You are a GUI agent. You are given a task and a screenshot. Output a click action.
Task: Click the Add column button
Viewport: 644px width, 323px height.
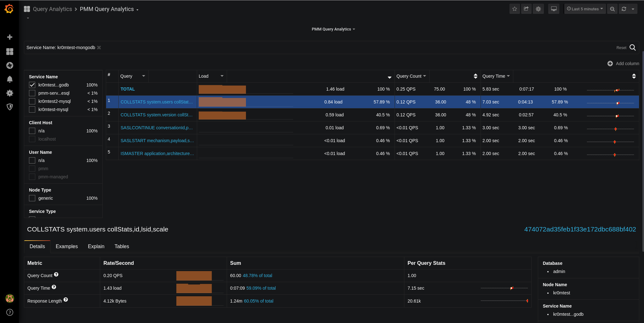pyautogui.click(x=623, y=64)
